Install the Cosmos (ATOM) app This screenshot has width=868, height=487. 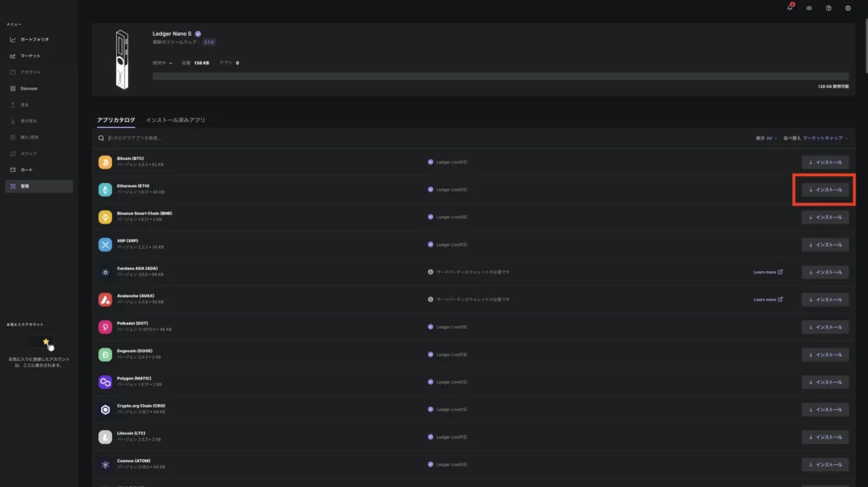coord(826,465)
